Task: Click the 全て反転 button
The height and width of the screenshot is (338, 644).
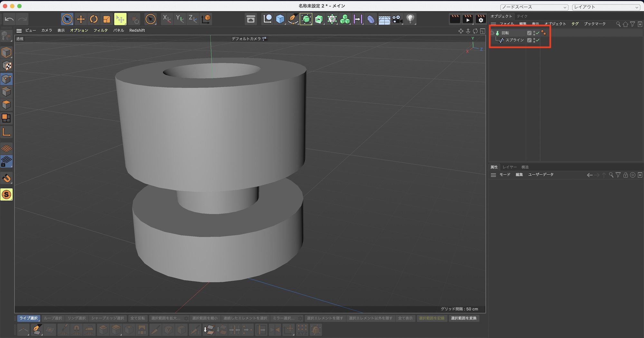Action: click(x=137, y=318)
